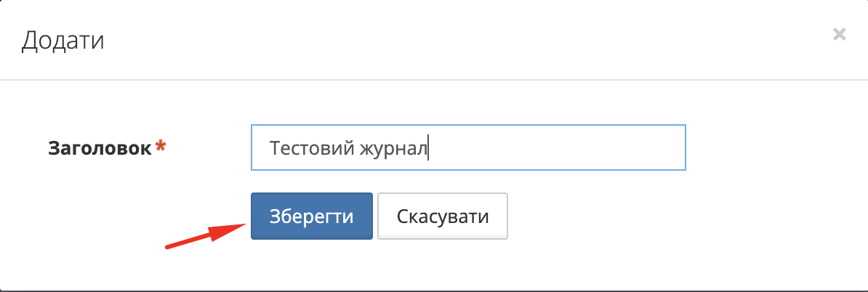Click the word журнал in the input

393,148
